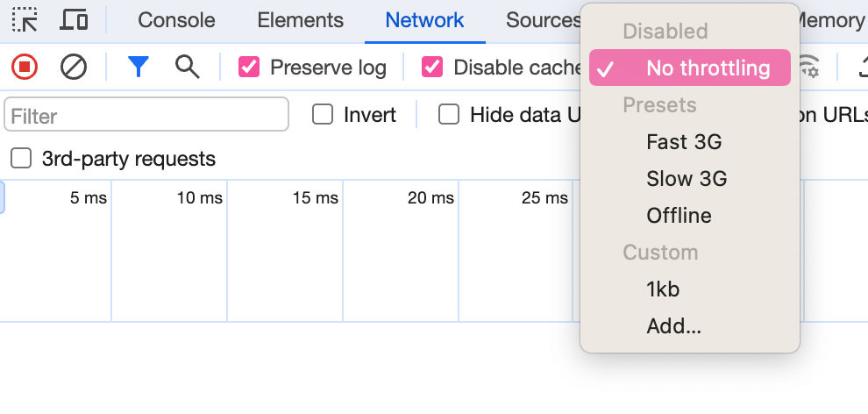Select the Offline preset
The height and width of the screenshot is (414, 868).
pos(679,215)
